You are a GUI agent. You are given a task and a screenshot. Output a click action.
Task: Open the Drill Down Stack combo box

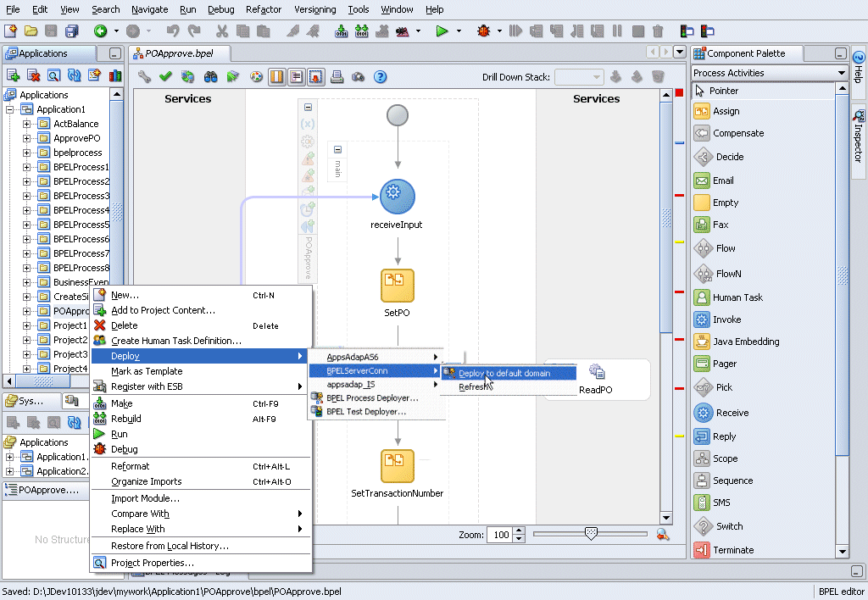click(x=579, y=77)
